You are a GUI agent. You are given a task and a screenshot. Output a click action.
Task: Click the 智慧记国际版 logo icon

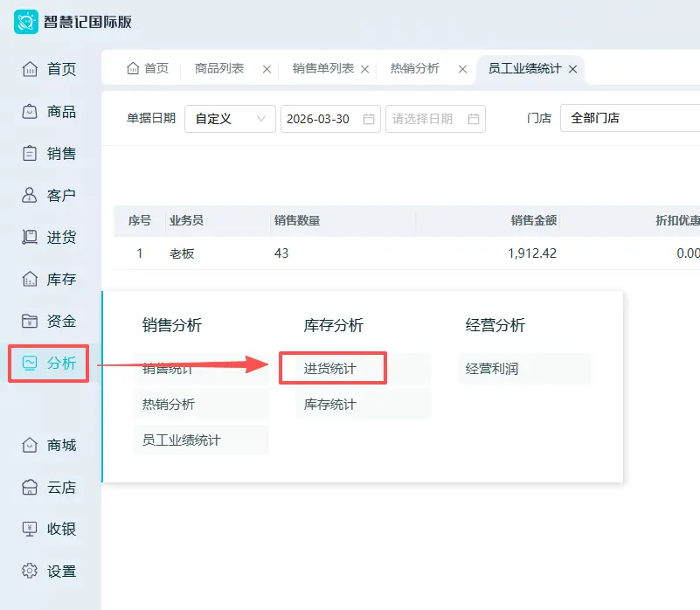[26, 22]
